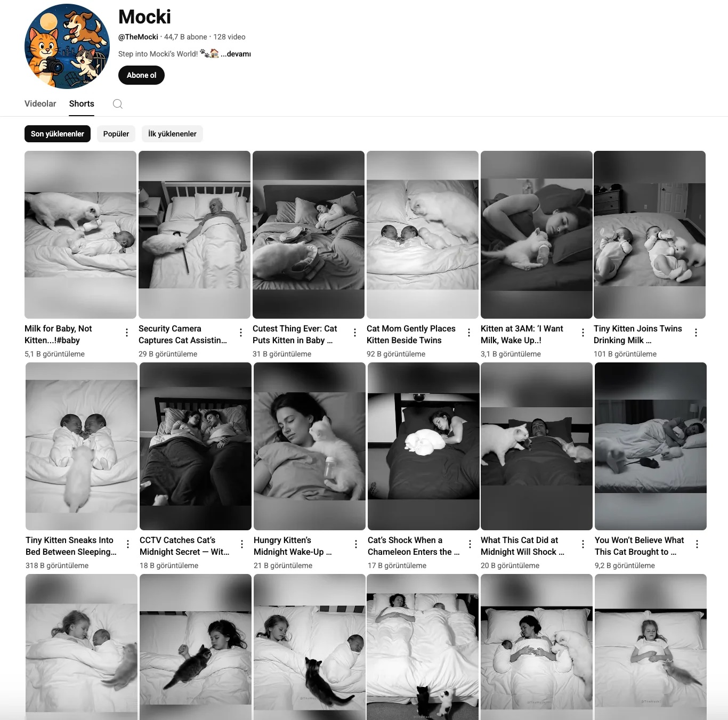The image size is (728, 720).
Task: Open the Kitten at 3AM short thumbnail
Action: (537, 234)
